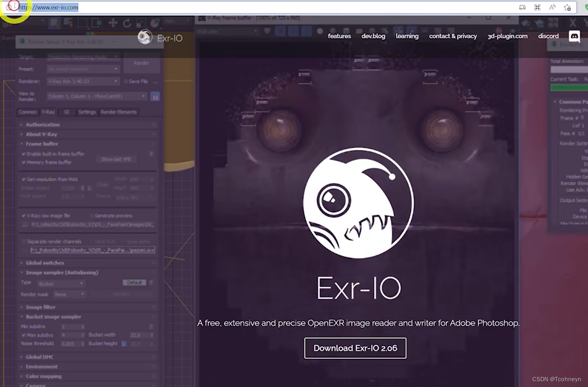The height and width of the screenshot is (387, 588).
Task: Open the dev.blog nav link
Action: pos(373,36)
